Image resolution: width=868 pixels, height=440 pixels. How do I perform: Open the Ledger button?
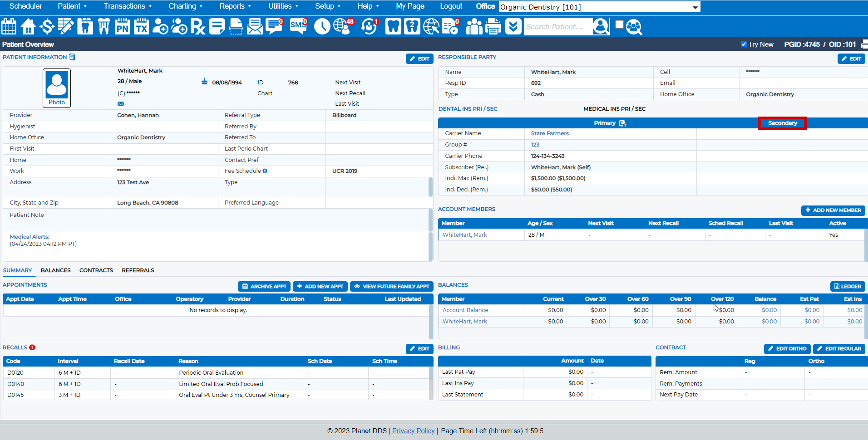coord(848,287)
